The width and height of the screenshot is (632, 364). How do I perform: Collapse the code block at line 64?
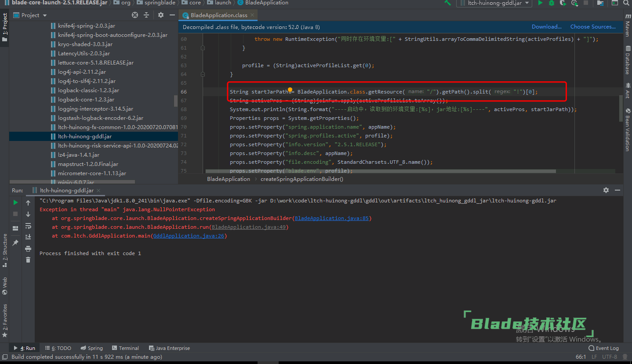(x=203, y=74)
